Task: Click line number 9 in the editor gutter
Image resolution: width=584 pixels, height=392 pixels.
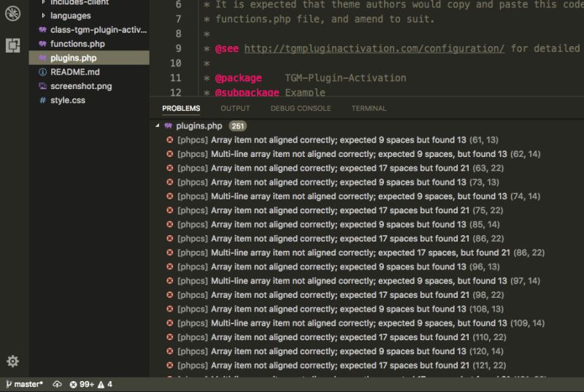Action: tap(178, 48)
